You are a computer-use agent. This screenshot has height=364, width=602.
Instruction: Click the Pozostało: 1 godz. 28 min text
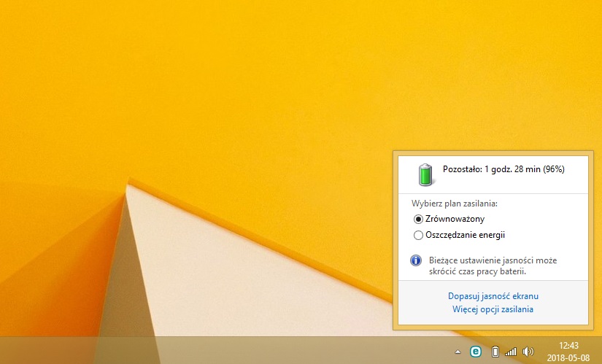point(503,169)
